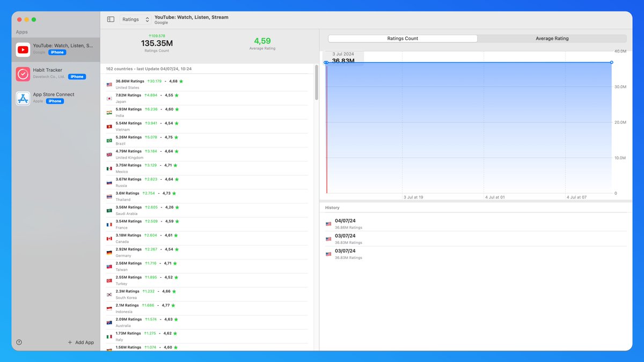This screenshot has width=644, height=362.
Task: Click the United Kingdom flag icon
Action: click(x=109, y=154)
